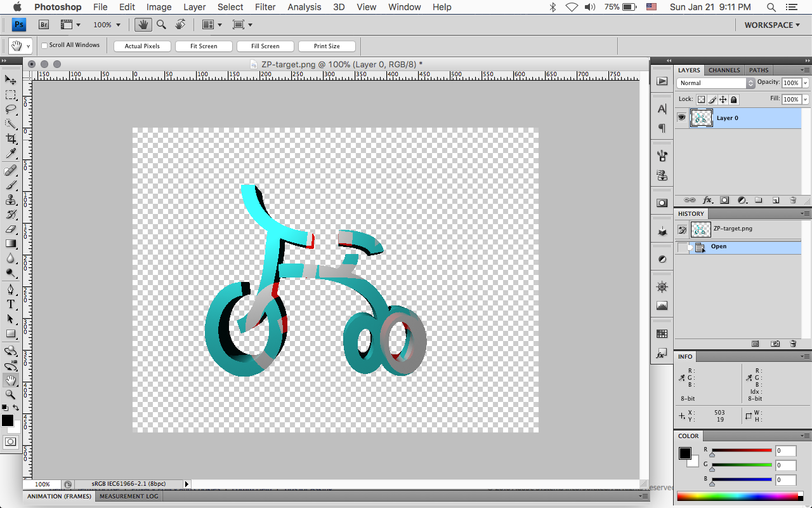Open the Opacity slider arrow
This screenshot has width=812, height=508.
(805, 83)
